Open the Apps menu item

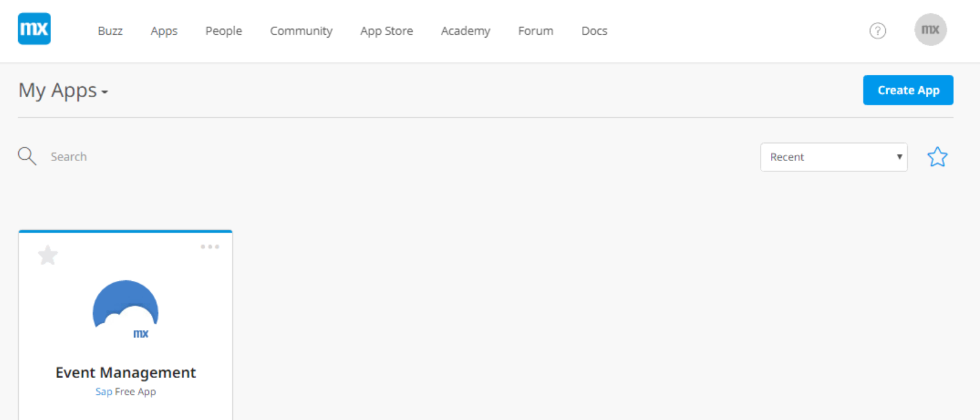coord(164,31)
